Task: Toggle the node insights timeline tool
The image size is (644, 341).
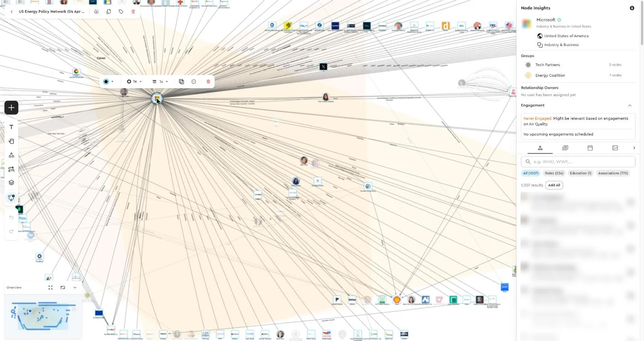Action: point(11,198)
